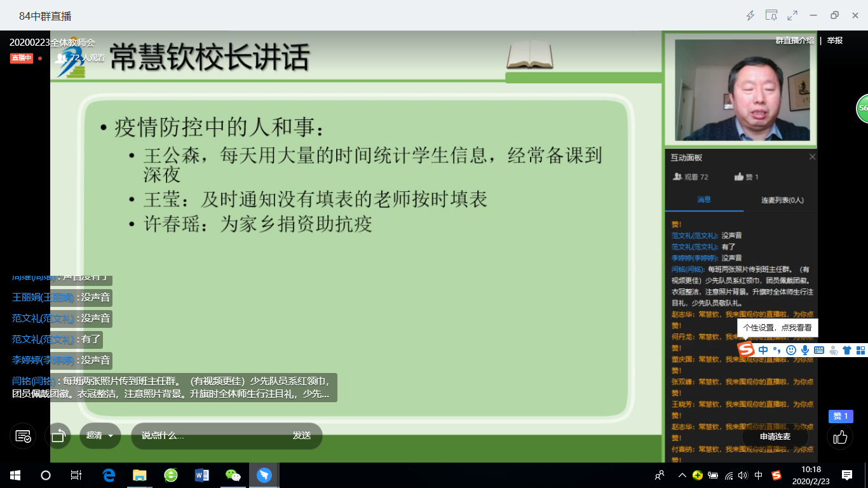Toggle the chat overlay list icon
The height and width of the screenshot is (488, 868).
coord(23,436)
